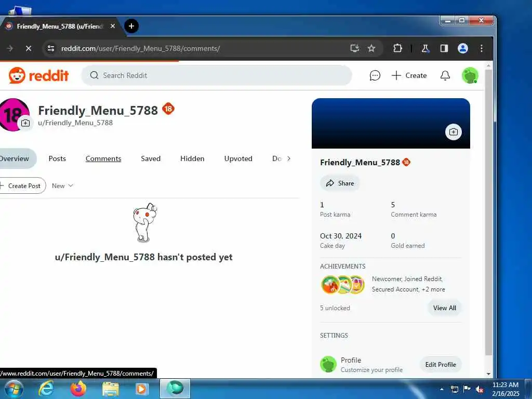
Task: Open the green user avatar menu
Action: click(x=470, y=75)
